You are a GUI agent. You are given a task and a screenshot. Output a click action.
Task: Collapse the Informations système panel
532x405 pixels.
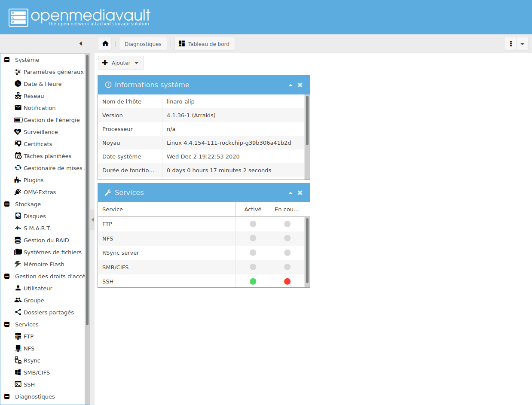tap(290, 85)
